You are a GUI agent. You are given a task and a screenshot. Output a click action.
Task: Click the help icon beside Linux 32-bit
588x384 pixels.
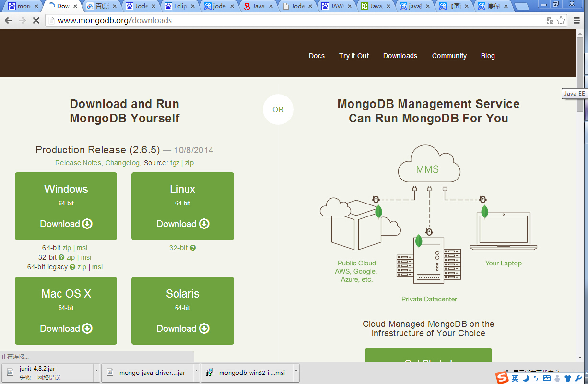[193, 248]
